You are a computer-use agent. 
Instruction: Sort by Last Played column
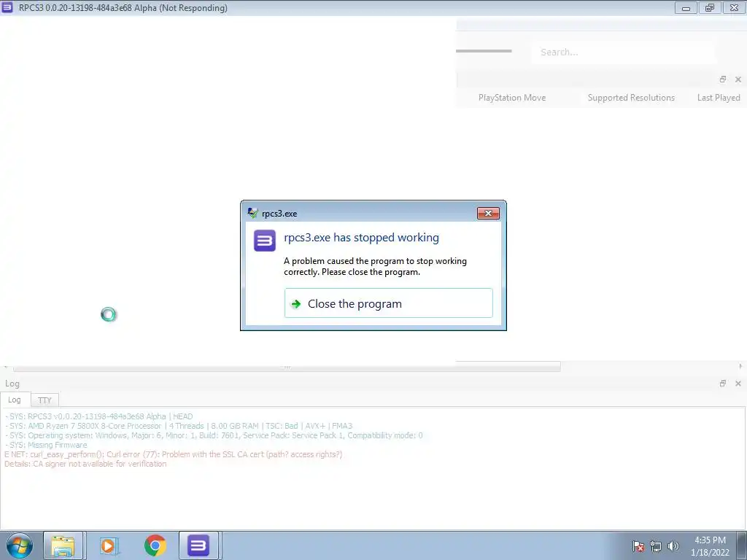[719, 98]
